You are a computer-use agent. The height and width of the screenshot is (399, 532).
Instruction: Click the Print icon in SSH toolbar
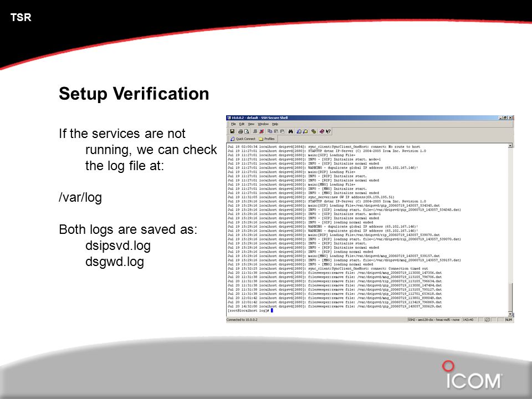tap(241, 131)
